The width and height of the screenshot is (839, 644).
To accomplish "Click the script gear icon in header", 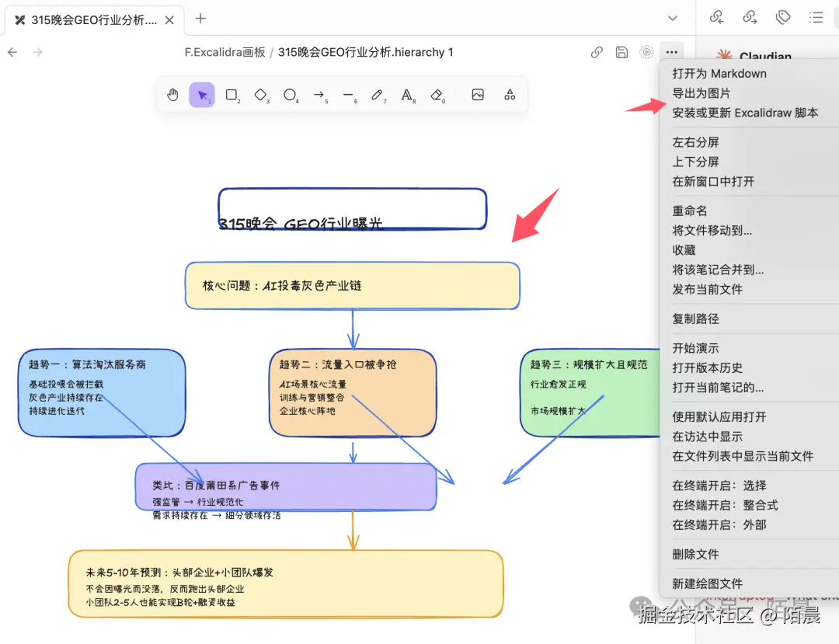I will pyautogui.click(x=646, y=52).
